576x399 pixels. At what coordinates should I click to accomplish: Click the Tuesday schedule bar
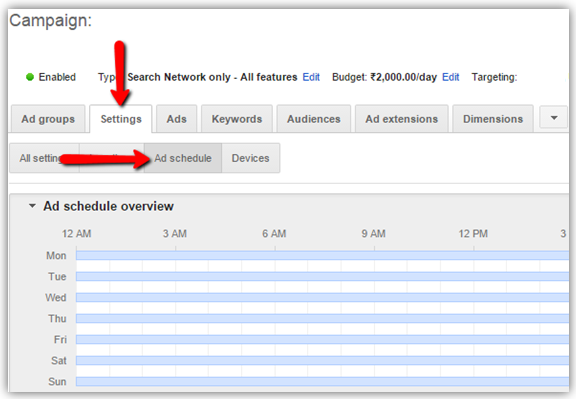(x=322, y=276)
